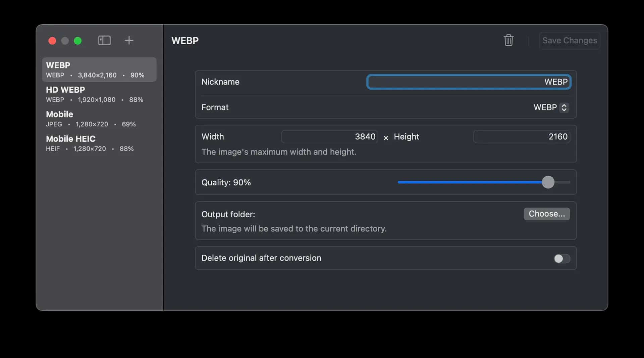Image resolution: width=644 pixels, height=358 pixels.
Task: Select the WEBP 3,840×2,160 preset
Action: (x=99, y=70)
